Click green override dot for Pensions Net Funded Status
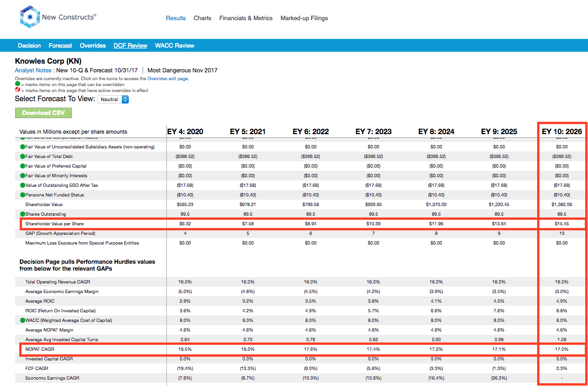 pyautogui.click(x=22, y=195)
